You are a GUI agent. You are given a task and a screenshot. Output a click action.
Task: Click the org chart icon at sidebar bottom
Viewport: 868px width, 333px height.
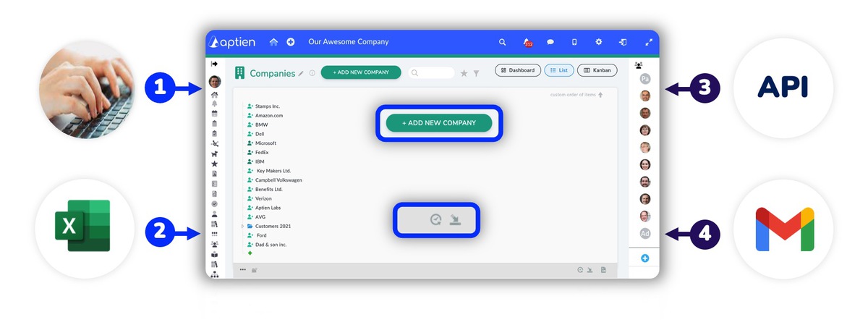coord(215,274)
